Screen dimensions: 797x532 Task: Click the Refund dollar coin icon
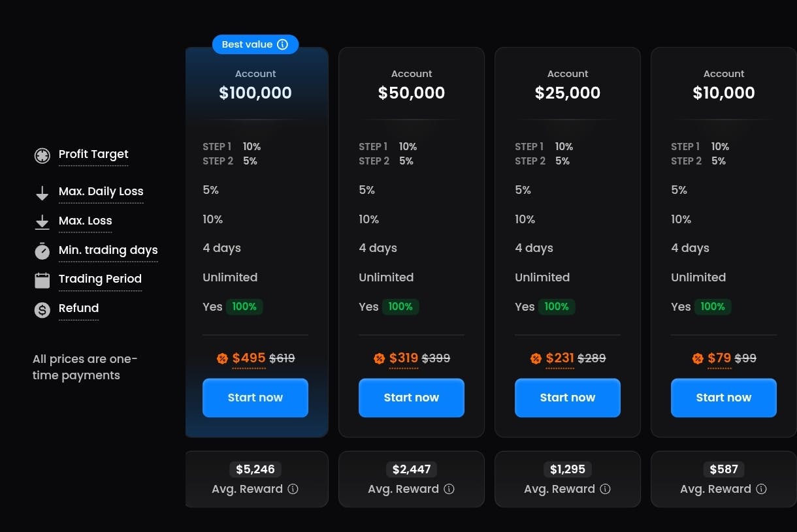pos(42,310)
